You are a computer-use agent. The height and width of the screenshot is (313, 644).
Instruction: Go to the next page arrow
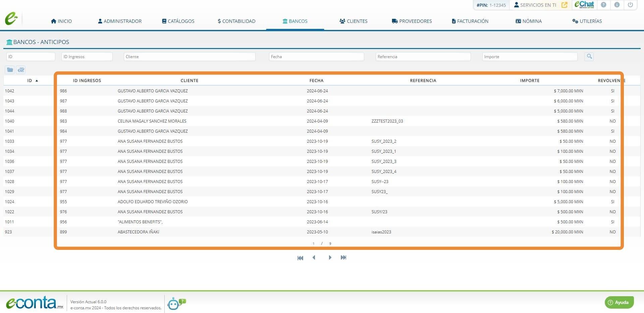(x=330, y=258)
